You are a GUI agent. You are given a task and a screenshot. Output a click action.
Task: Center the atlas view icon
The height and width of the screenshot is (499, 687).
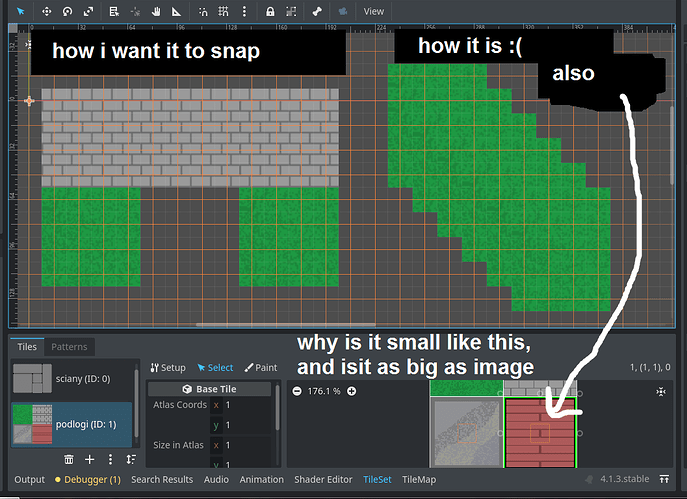(661, 391)
